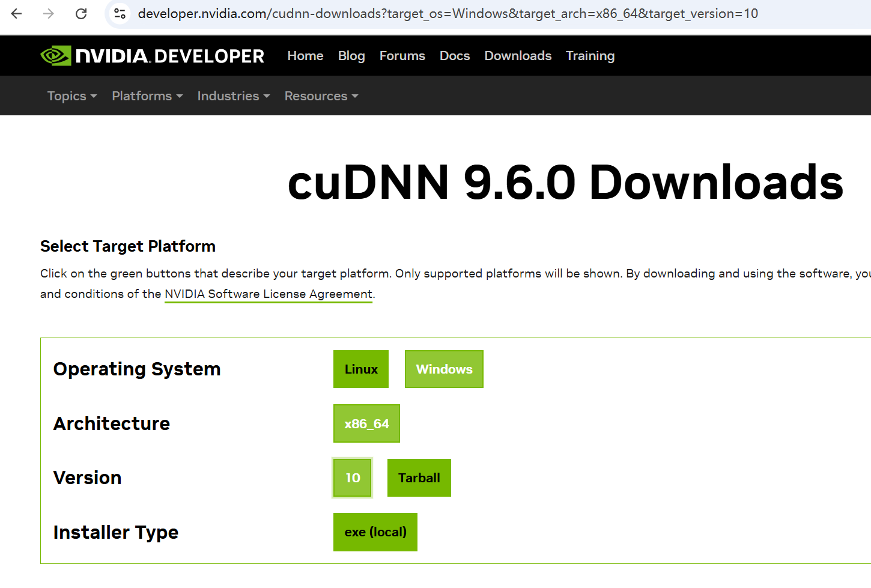The width and height of the screenshot is (871, 588).
Task: Select x86_64 architecture
Action: [366, 423]
